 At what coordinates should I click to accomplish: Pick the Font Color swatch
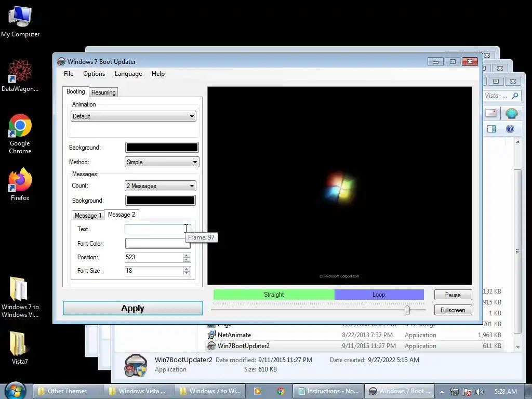158,244
